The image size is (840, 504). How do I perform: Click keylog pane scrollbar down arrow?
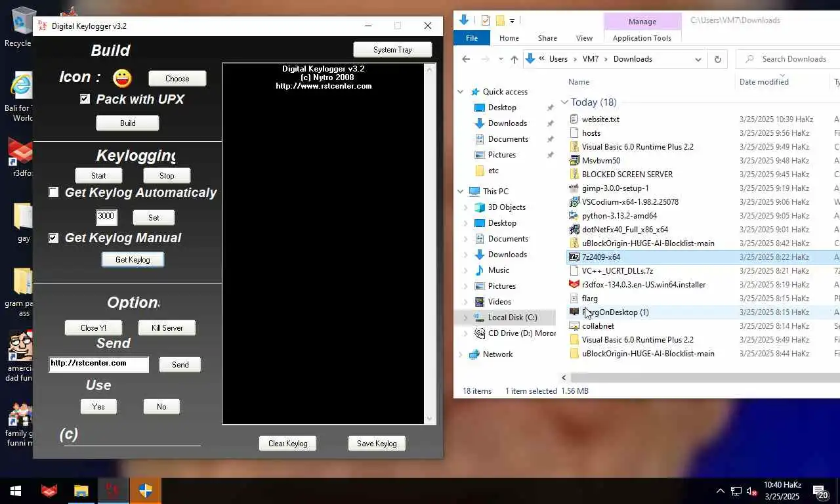click(x=430, y=419)
